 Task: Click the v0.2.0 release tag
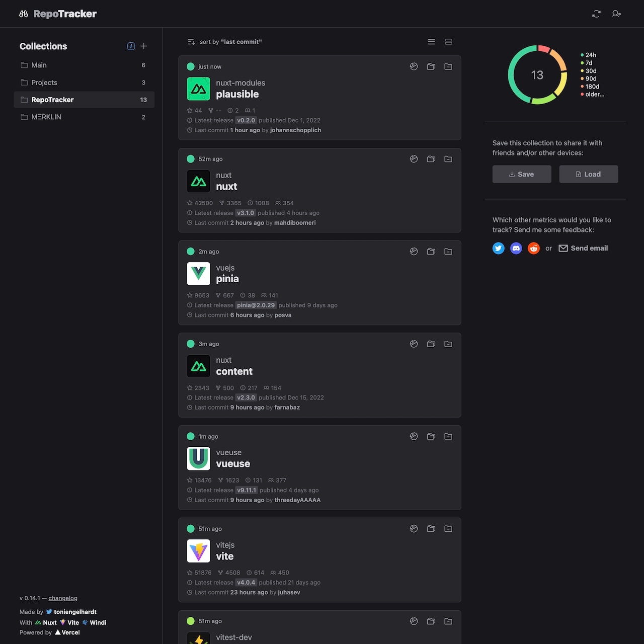pyautogui.click(x=246, y=120)
